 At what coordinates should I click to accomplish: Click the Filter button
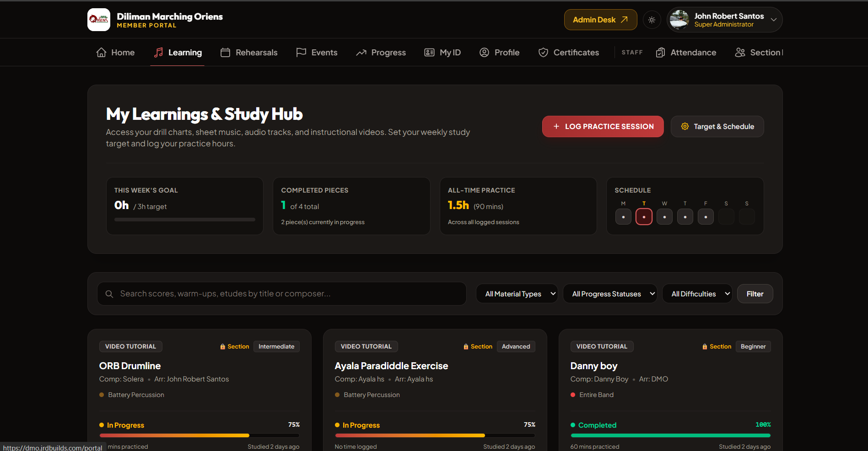click(x=755, y=294)
